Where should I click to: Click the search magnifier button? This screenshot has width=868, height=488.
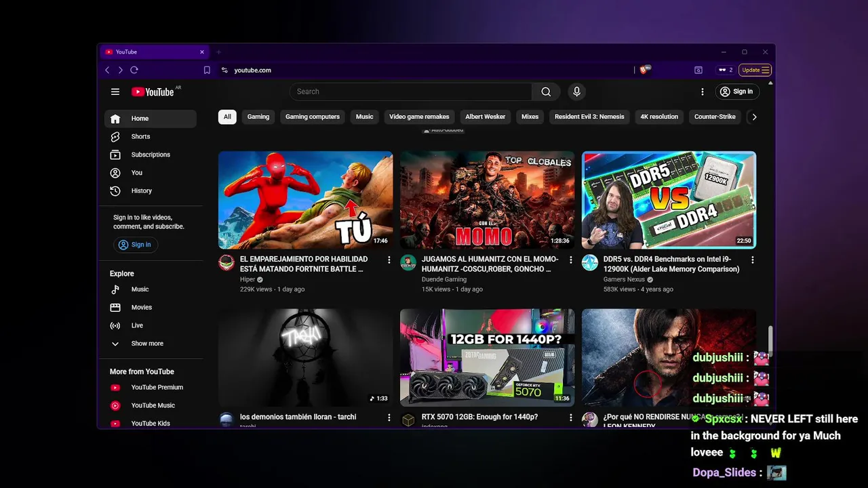point(546,91)
